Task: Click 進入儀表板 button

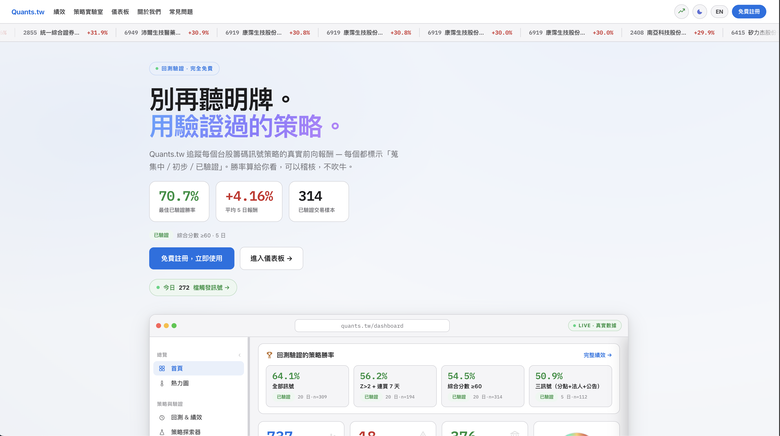Action: pos(271,258)
